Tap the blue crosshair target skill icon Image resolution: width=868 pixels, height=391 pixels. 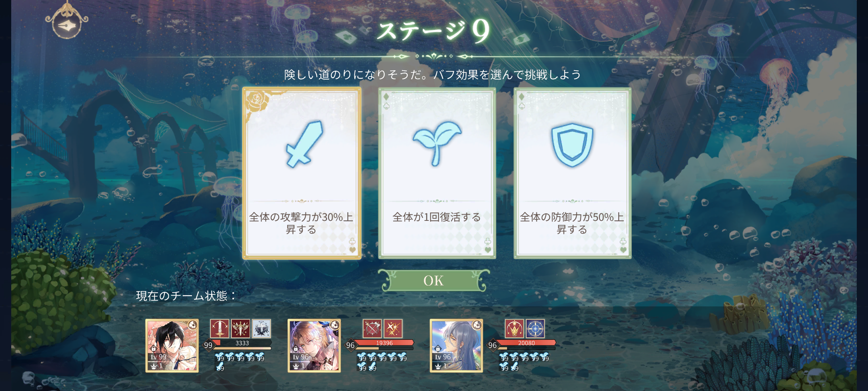(x=535, y=328)
